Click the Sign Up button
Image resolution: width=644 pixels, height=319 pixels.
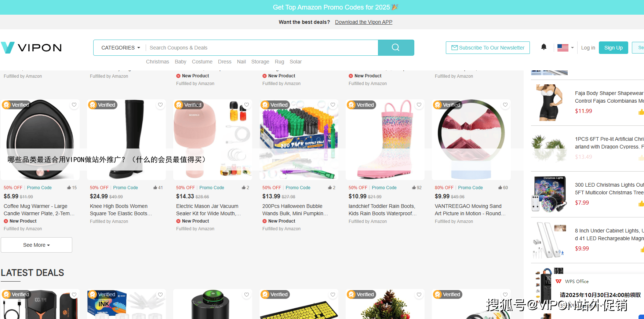(x=613, y=48)
